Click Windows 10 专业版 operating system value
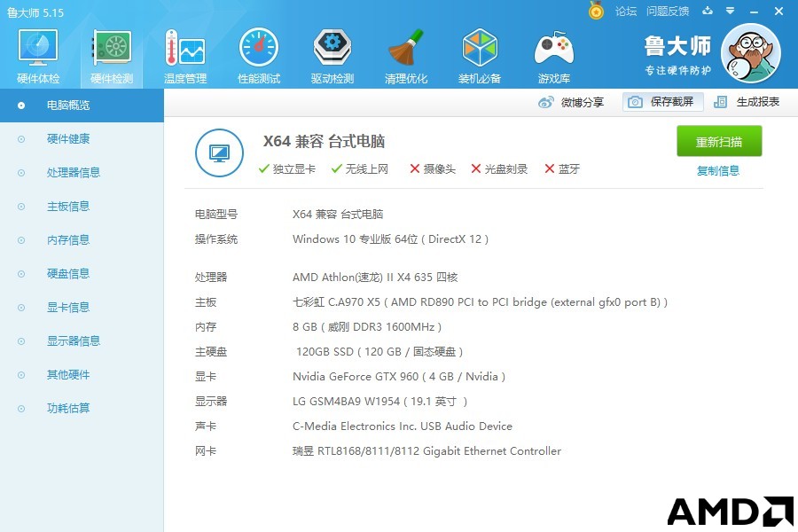Viewport: 798px width, 532px height. pos(390,239)
